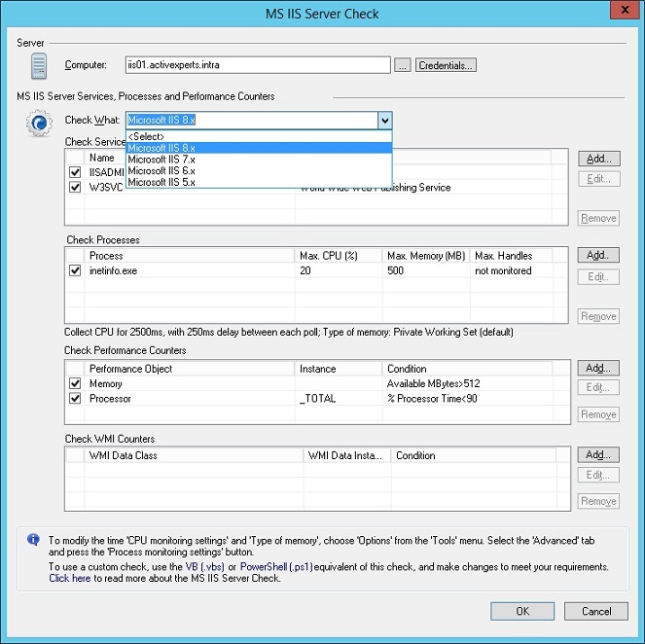The width and height of the screenshot is (645, 644).
Task: Open the Credentials dialog
Action: point(446,65)
